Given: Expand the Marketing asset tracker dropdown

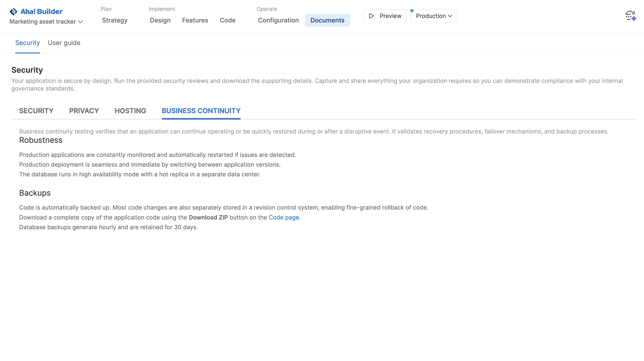Looking at the screenshot, I should 46,22.
